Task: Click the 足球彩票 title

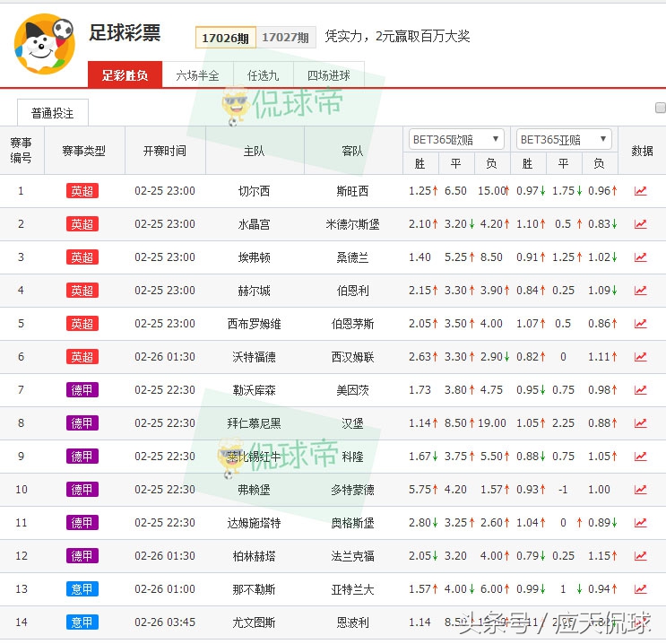Action: pos(125,32)
